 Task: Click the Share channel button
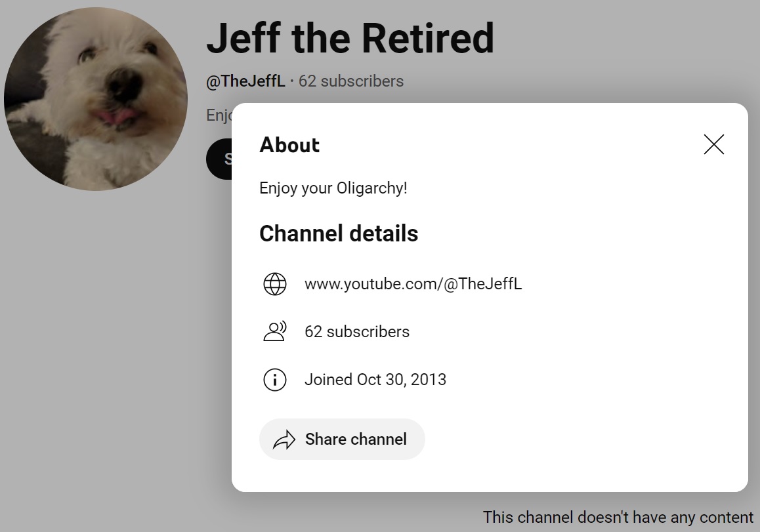342,439
